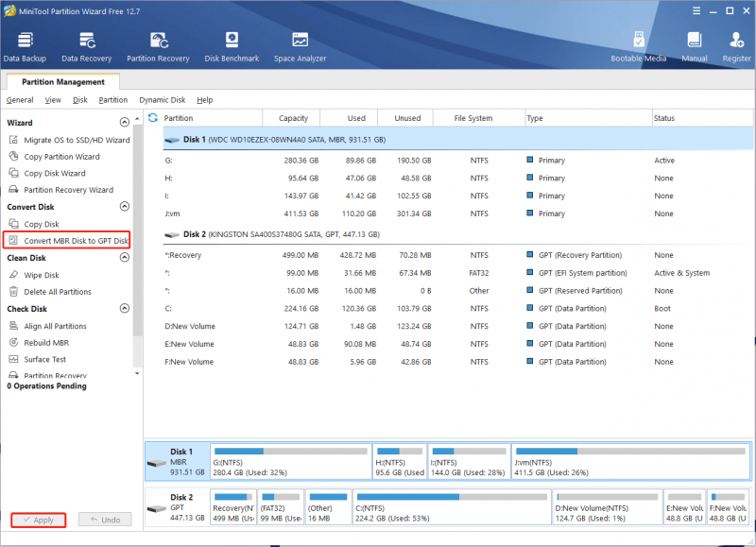Launch Data Recovery from the toolbar
The height and width of the screenshot is (547, 756).
87,46
